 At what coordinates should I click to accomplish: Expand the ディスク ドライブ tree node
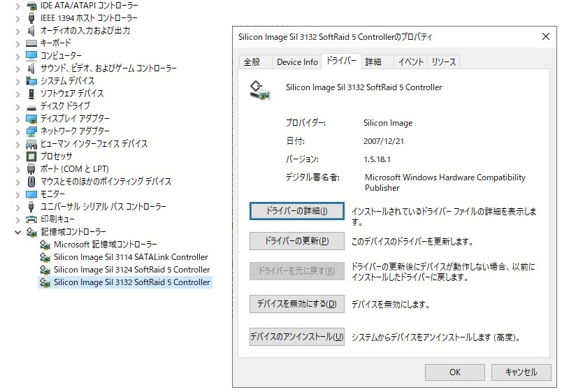coord(17,106)
